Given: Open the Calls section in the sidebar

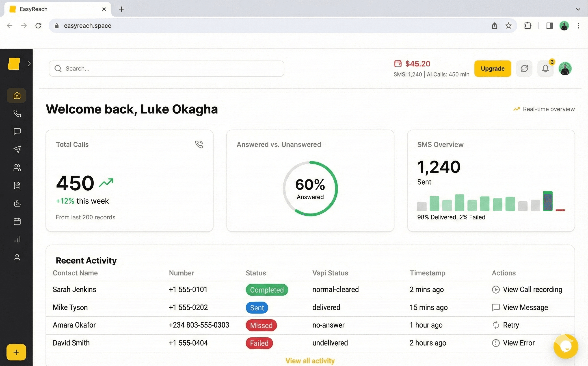Looking at the screenshot, I should pos(17,113).
